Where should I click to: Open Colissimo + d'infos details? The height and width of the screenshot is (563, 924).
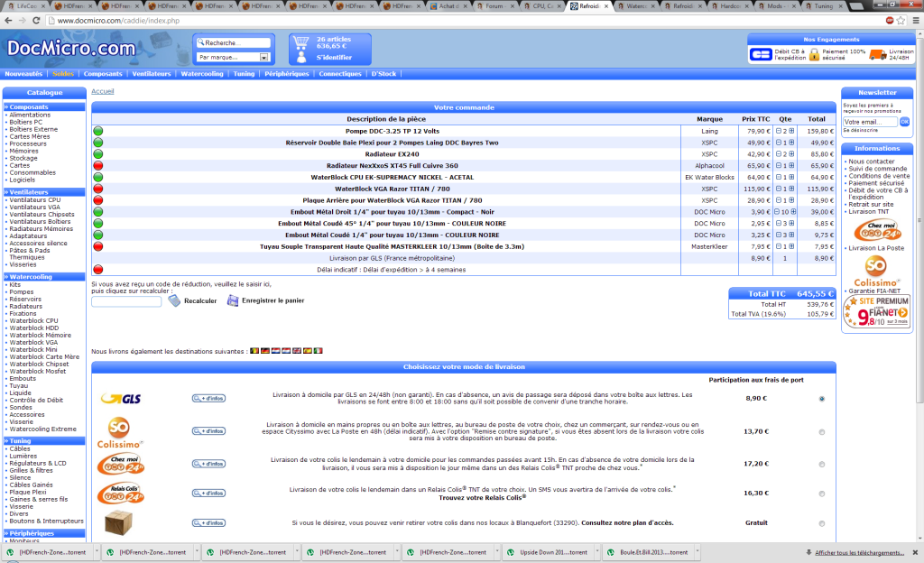point(208,431)
